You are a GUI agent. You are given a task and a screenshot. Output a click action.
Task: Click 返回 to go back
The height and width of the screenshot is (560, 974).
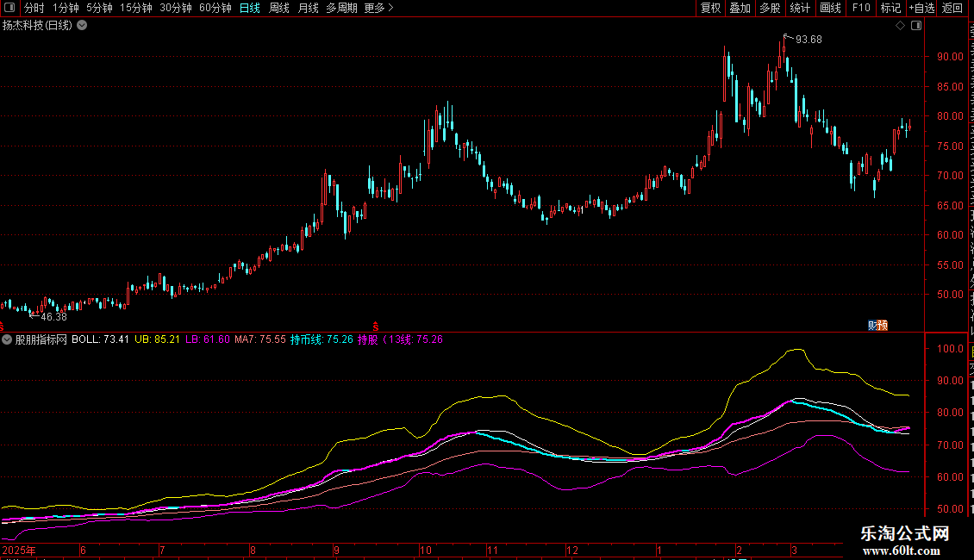tap(952, 8)
